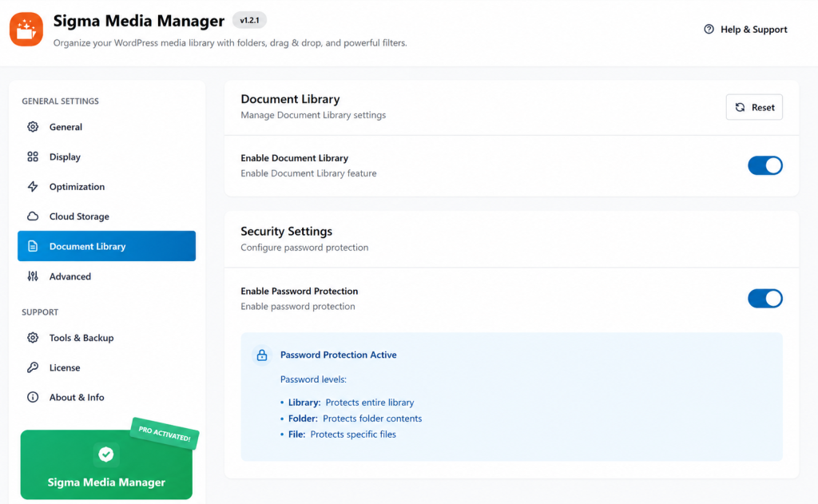Click the Password Protection Active heading
Screen dimensions: 818x504
coord(338,355)
